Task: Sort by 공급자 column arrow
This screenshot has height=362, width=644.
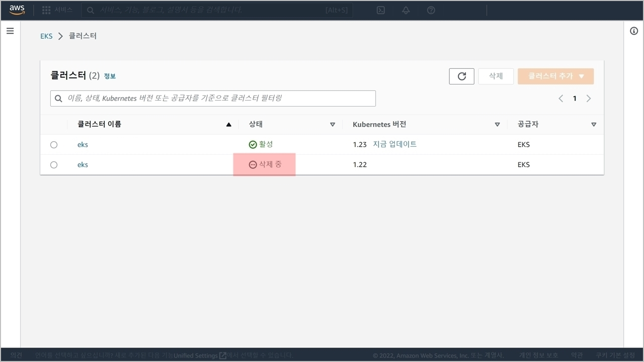Action: tap(594, 125)
